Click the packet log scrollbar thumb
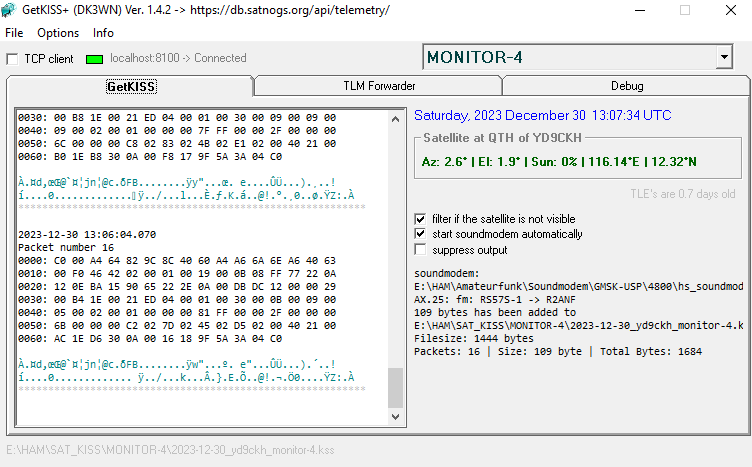 (x=395, y=387)
